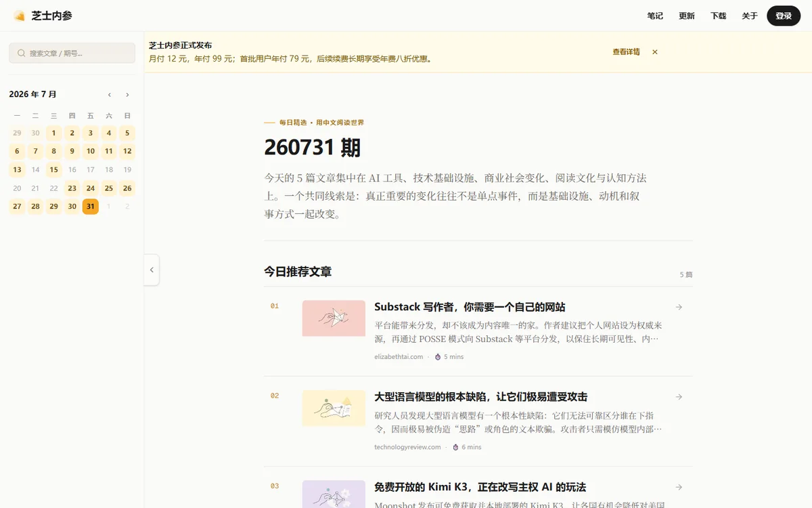
Task: Collapse the left sidebar panel
Action: click(x=152, y=270)
